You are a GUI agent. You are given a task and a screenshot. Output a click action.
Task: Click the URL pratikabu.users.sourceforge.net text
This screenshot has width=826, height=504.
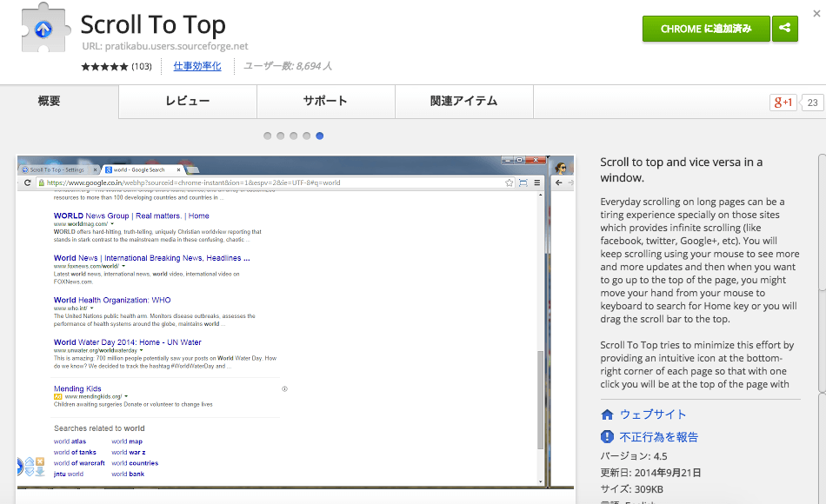165,46
